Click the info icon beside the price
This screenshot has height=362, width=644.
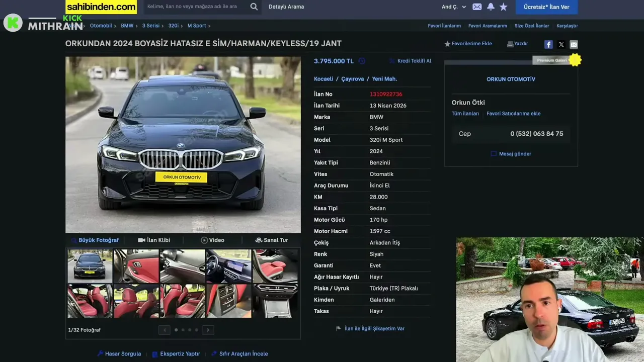click(362, 61)
